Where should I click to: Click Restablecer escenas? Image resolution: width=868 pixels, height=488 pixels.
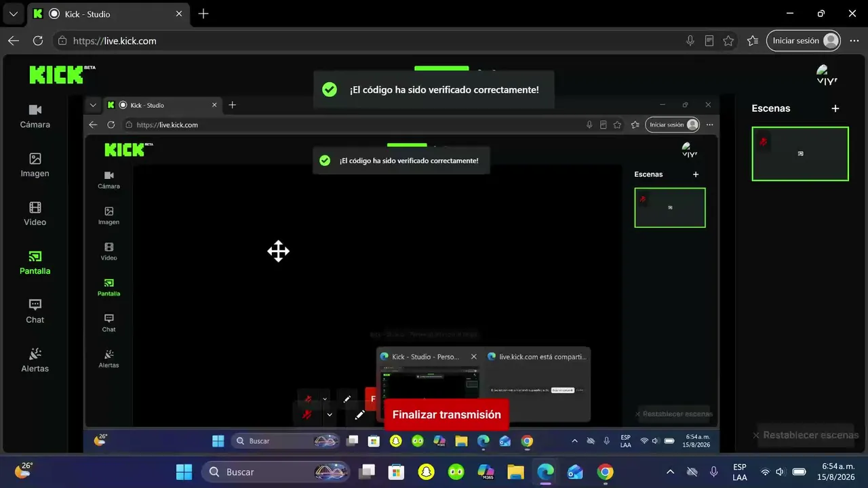pos(806,435)
